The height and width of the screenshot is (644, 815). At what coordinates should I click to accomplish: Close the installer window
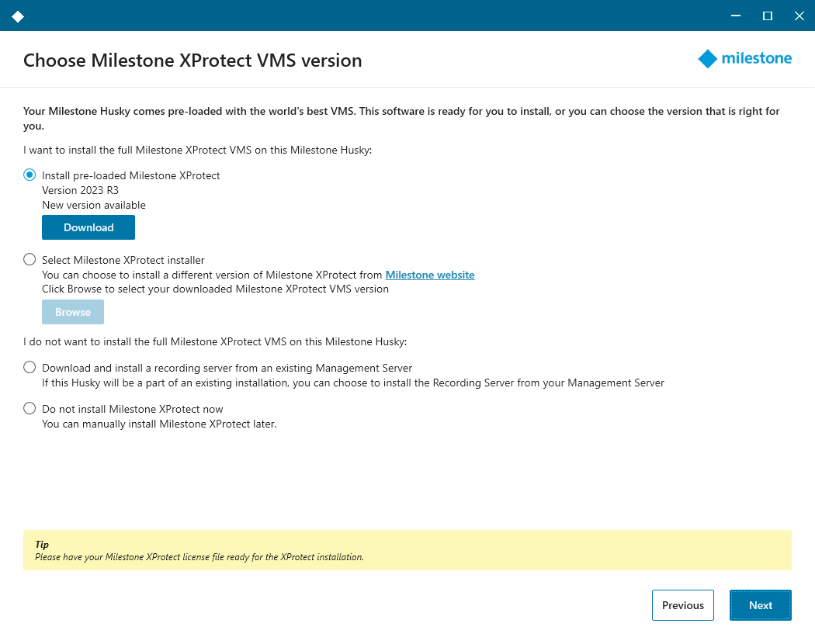(x=799, y=16)
